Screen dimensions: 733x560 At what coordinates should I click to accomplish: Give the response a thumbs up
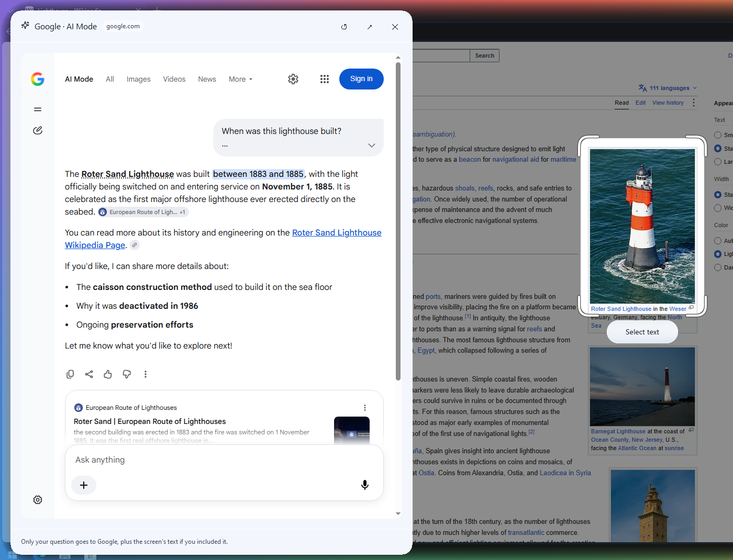(x=108, y=374)
